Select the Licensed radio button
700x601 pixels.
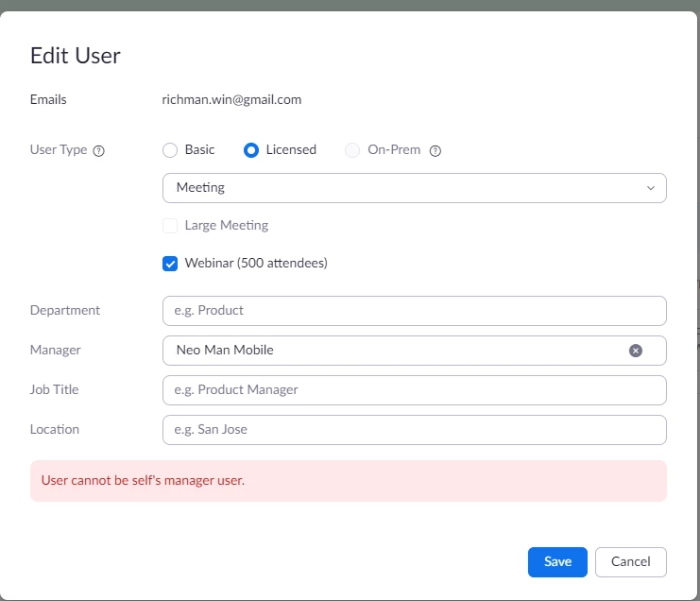(251, 150)
